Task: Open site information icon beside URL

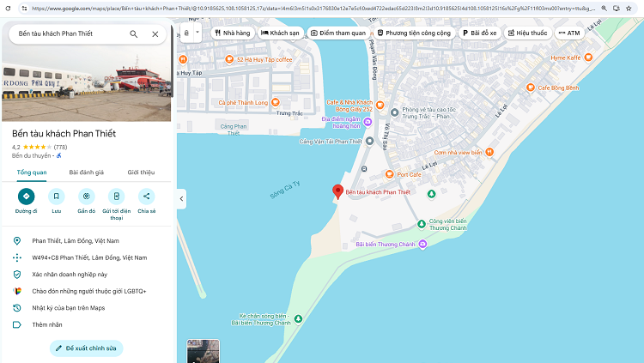Action: [x=24, y=8]
